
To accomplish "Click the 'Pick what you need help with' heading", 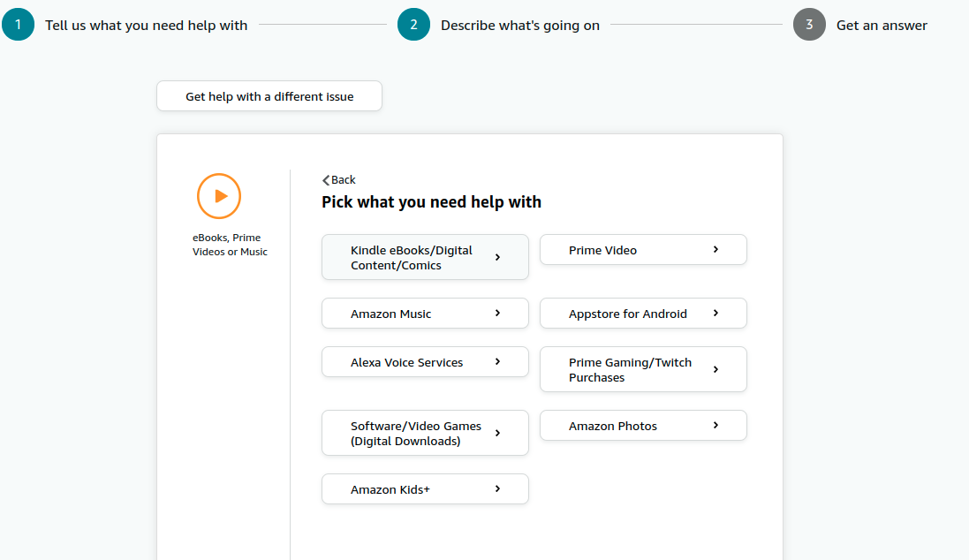I will pos(431,202).
